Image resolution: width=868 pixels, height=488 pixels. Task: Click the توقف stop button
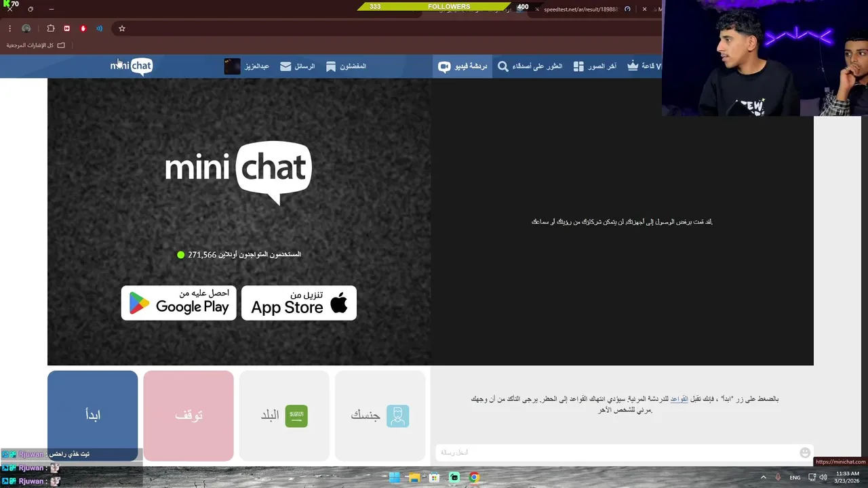[x=189, y=415]
